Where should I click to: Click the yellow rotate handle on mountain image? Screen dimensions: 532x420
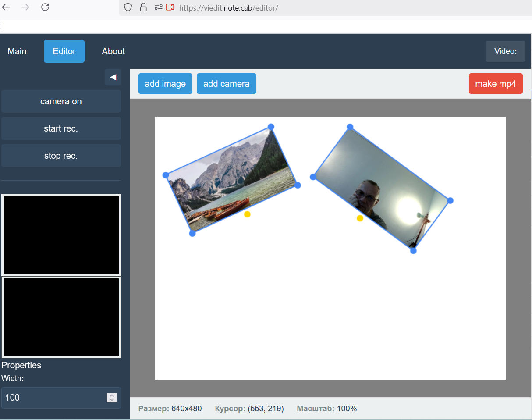click(247, 214)
